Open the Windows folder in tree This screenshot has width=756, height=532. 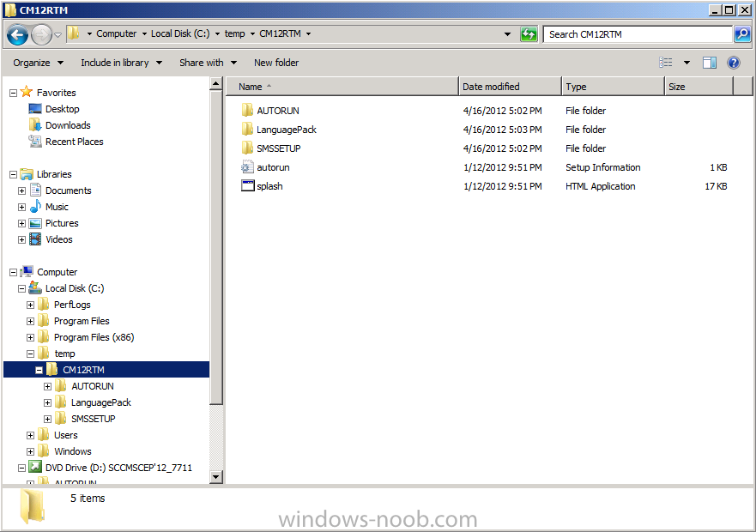pos(73,451)
